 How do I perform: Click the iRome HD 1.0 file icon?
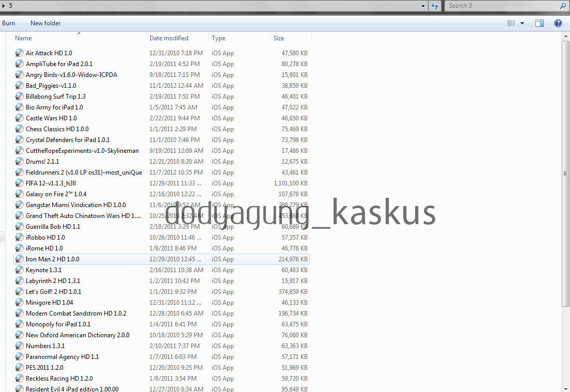coord(19,248)
